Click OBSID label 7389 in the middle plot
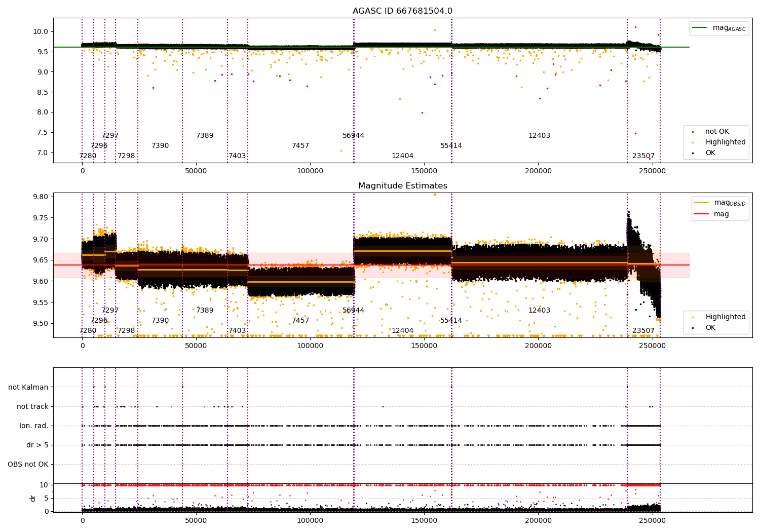Screen dimensions: 760x532 (x=205, y=311)
